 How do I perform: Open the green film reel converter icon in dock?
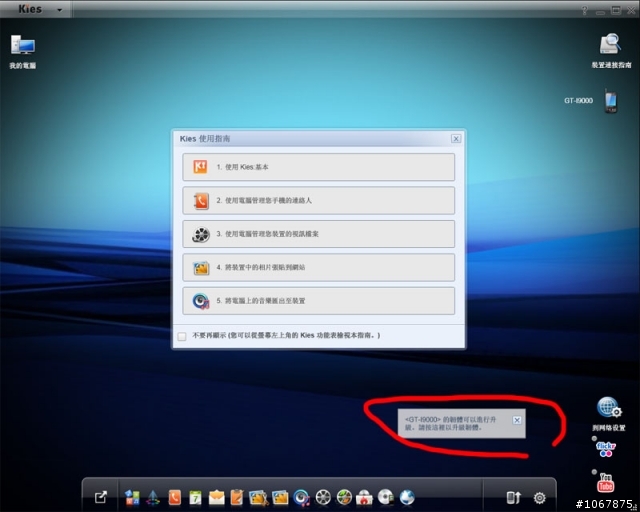pos(344,498)
